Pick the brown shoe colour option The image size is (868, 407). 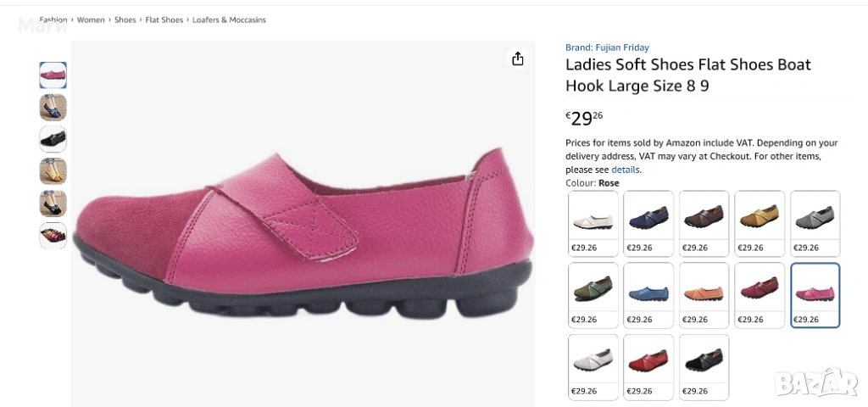704,223
